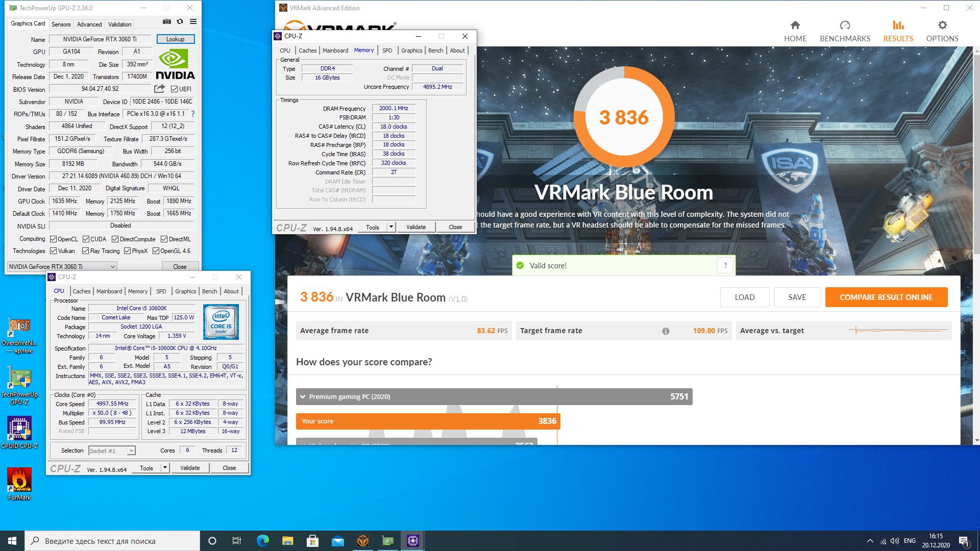The height and width of the screenshot is (551, 980).
Task: Toggle Ray Tracing checkbox
Action: [85, 251]
